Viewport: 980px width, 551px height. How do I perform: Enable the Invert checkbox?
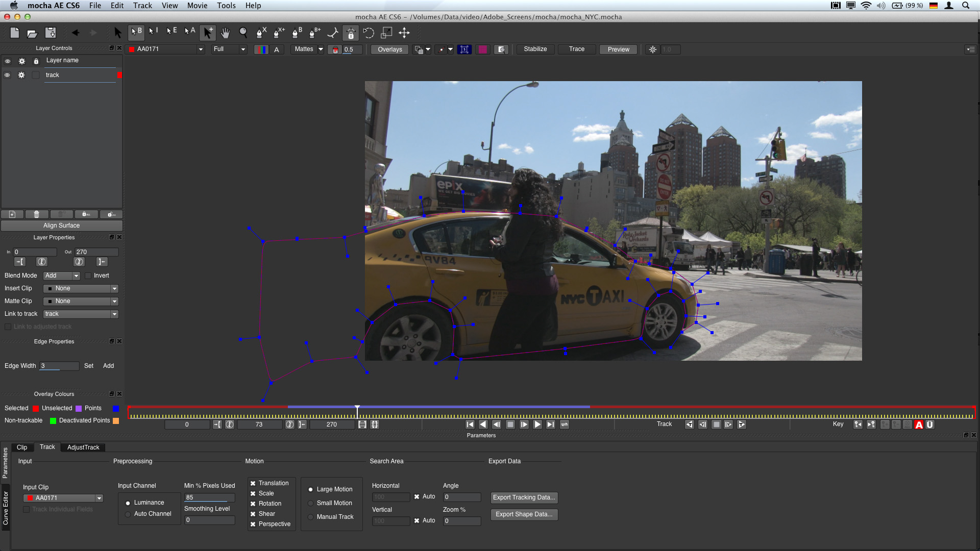[88, 275]
